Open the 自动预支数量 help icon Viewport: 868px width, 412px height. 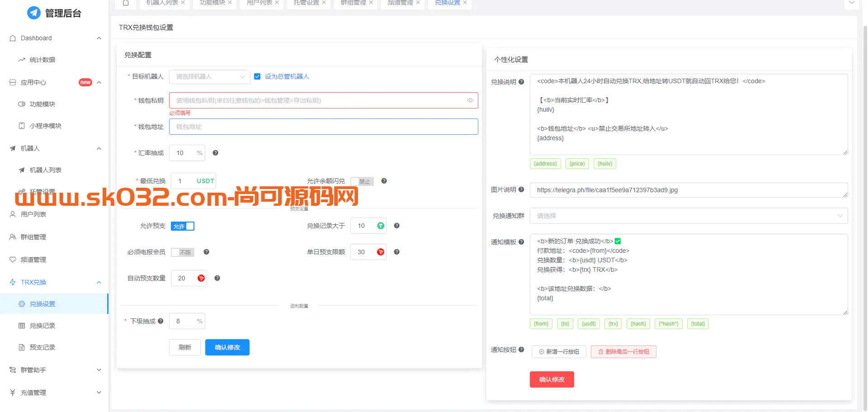coord(217,278)
